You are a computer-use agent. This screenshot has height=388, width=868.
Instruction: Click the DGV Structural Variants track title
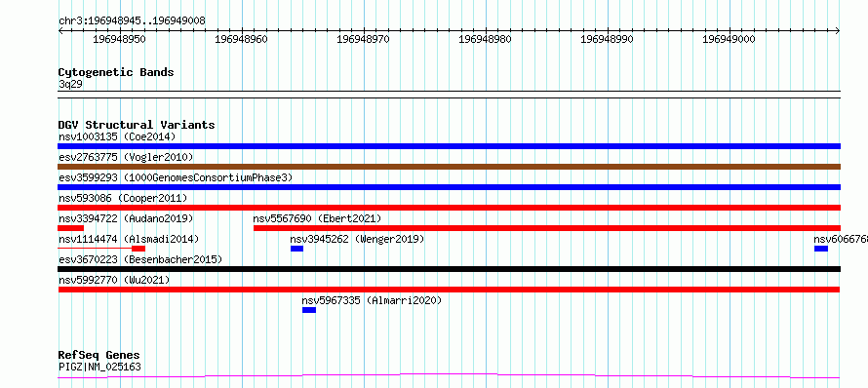tap(137, 125)
